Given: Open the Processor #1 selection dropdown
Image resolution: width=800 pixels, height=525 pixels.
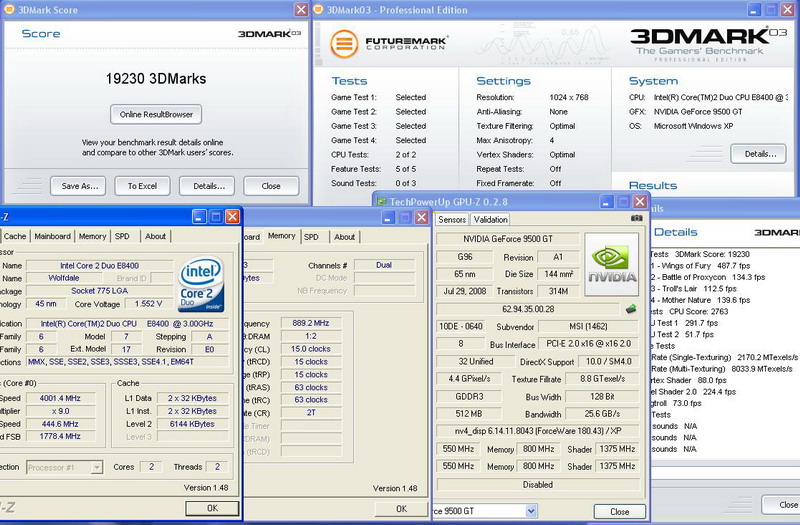Looking at the screenshot, I should click(96, 467).
